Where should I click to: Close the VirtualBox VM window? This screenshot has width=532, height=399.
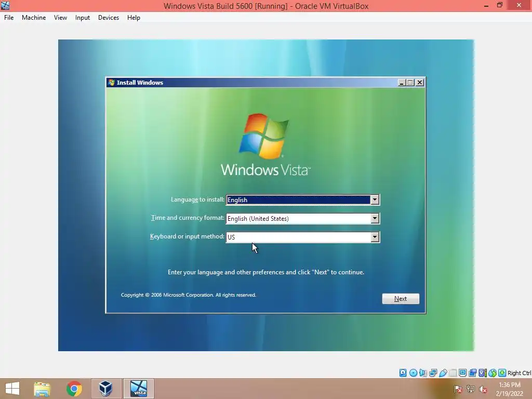tap(519, 5)
